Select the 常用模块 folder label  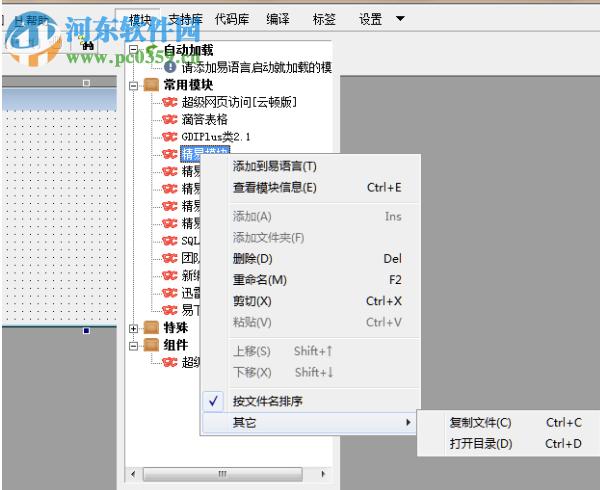point(188,85)
